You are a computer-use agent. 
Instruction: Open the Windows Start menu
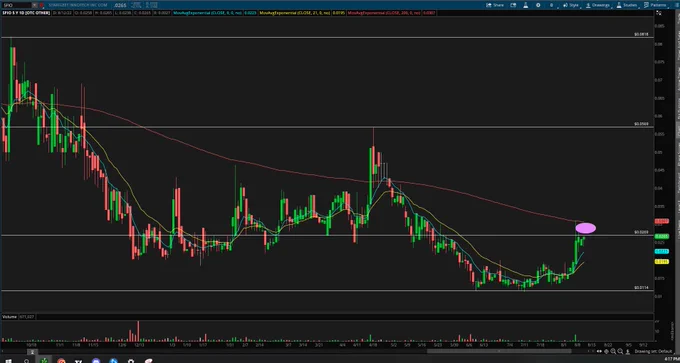[8, 360]
